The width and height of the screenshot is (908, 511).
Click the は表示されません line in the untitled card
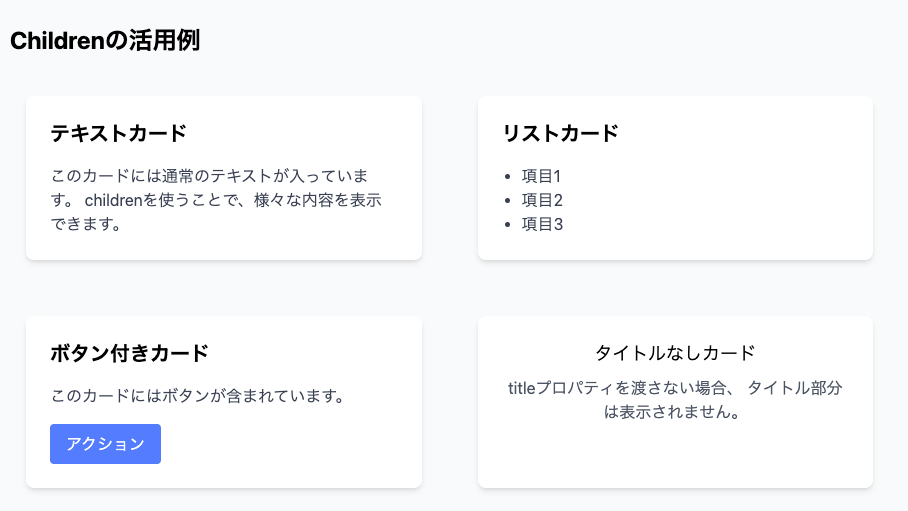(675, 412)
